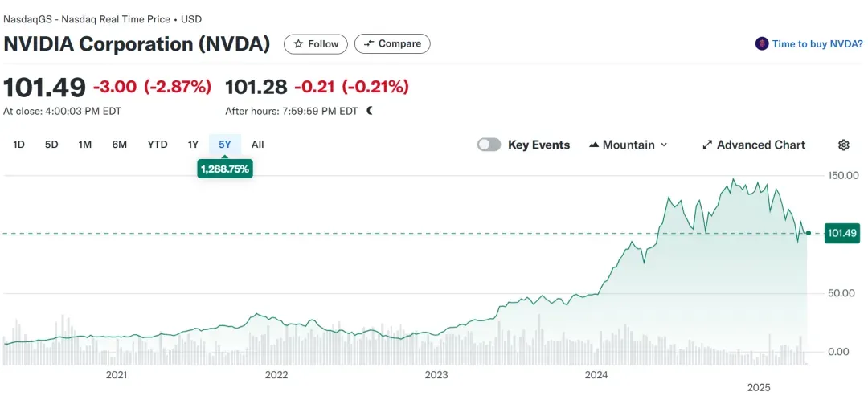Click the chart settings gear icon
The height and width of the screenshot is (404, 868).
point(844,145)
